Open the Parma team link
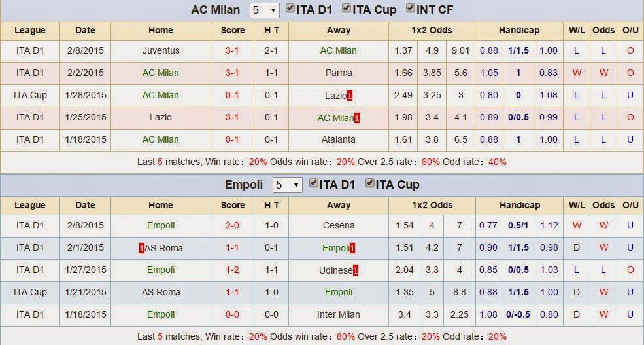 click(339, 73)
